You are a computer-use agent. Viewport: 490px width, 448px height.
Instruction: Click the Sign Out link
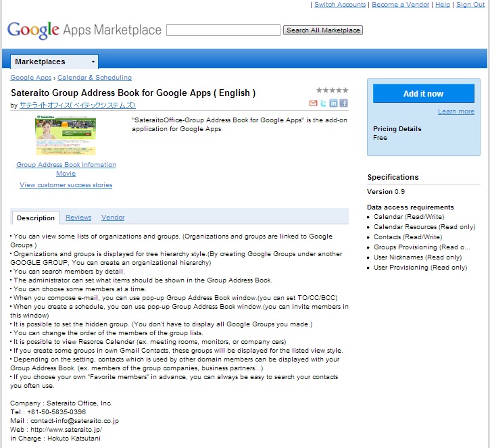tap(470, 5)
